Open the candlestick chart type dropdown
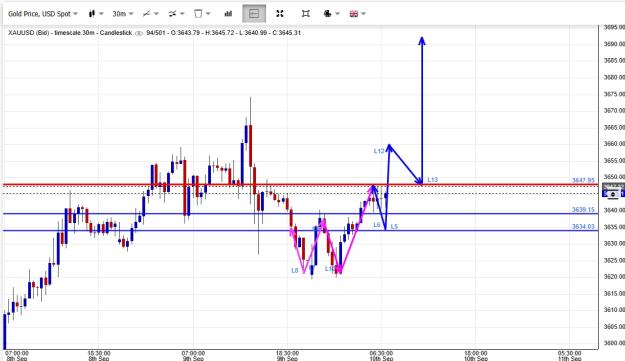Viewport: 625px width, 361px height. [x=96, y=14]
